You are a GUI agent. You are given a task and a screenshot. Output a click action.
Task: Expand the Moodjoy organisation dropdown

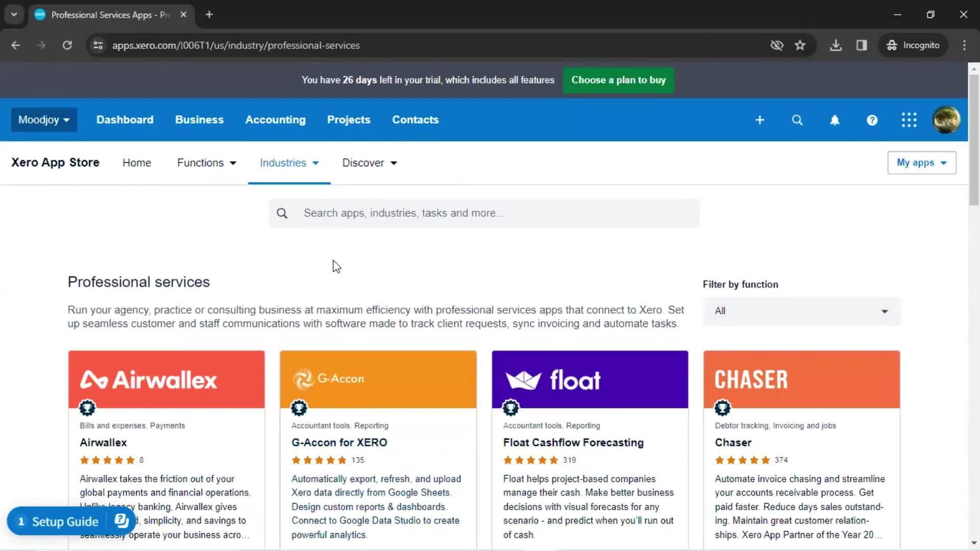(x=44, y=120)
